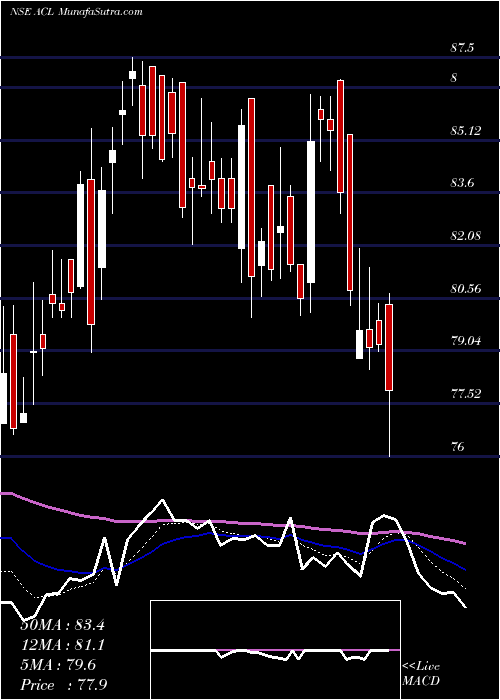This screenshot has width=500, height=700.
Task: Click the 12MA : 81.1 readout
Action: pos(62,645)
